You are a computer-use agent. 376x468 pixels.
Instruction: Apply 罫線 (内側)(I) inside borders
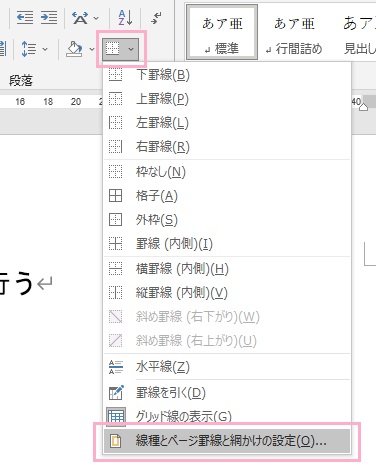tap(227, 244)
